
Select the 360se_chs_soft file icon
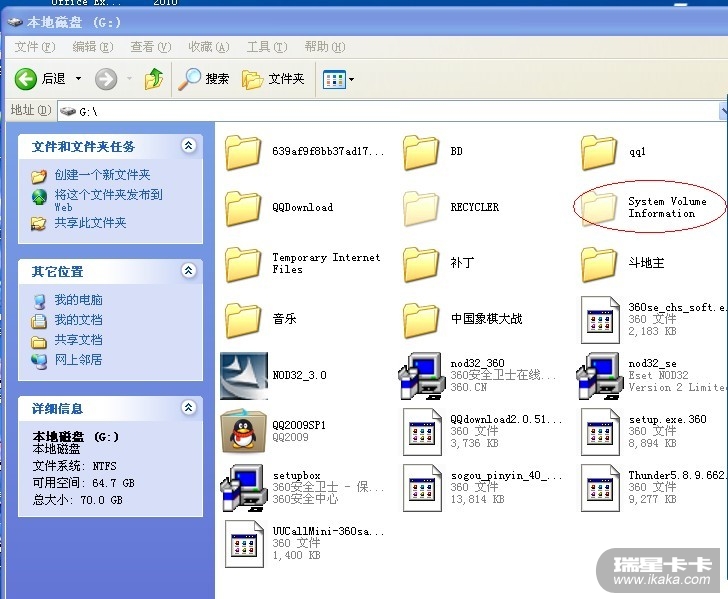[600, 320]
